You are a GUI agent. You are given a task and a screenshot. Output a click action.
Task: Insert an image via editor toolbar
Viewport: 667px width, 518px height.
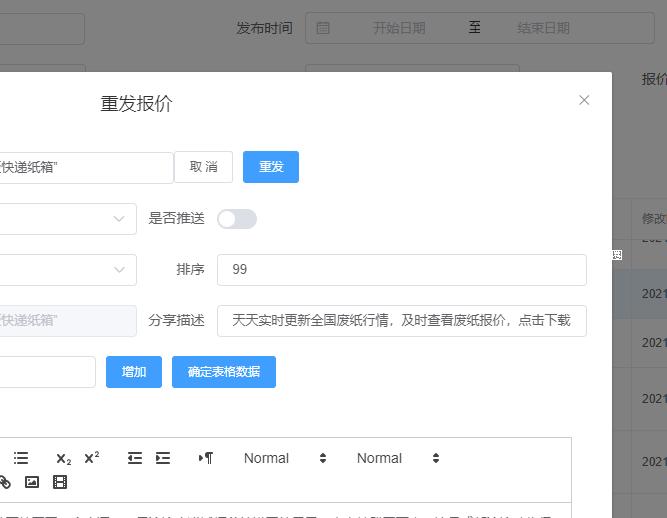point(32,482)
